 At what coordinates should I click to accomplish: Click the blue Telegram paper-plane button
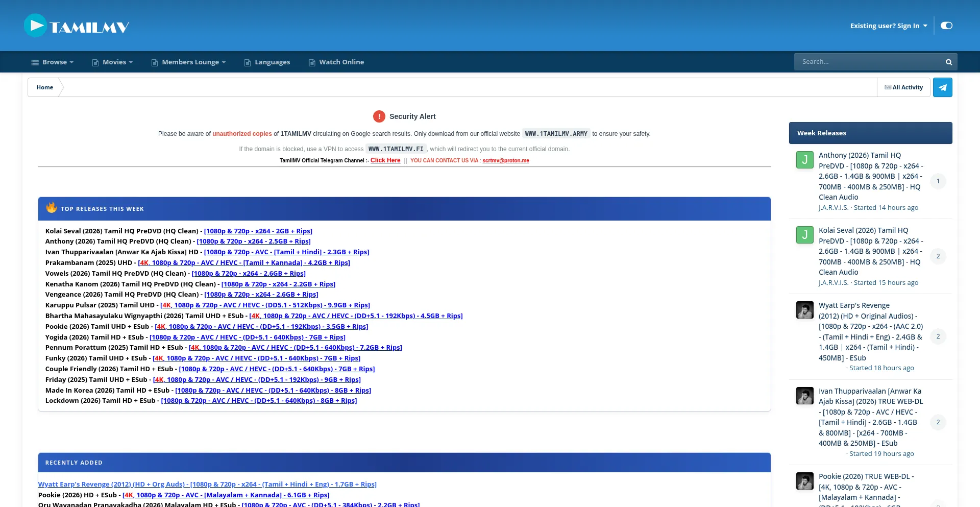pyautogui.click(x=943, y=87)
